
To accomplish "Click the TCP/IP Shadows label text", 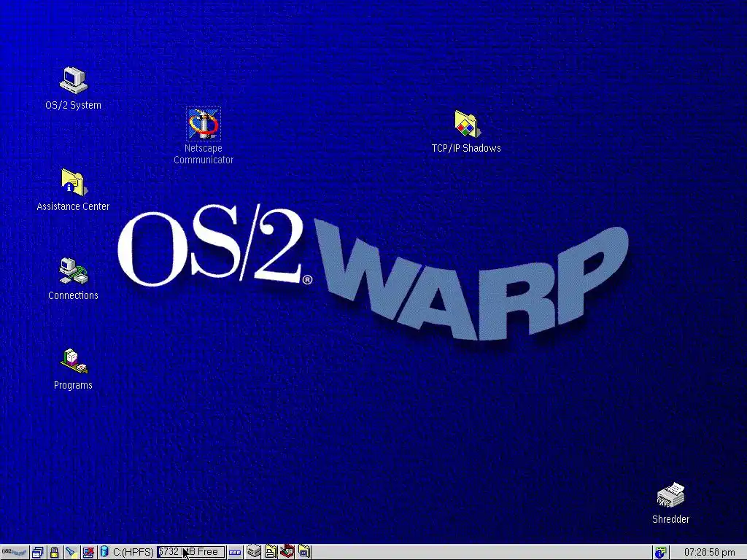I will pyautogui.click(x=466, y=148).
